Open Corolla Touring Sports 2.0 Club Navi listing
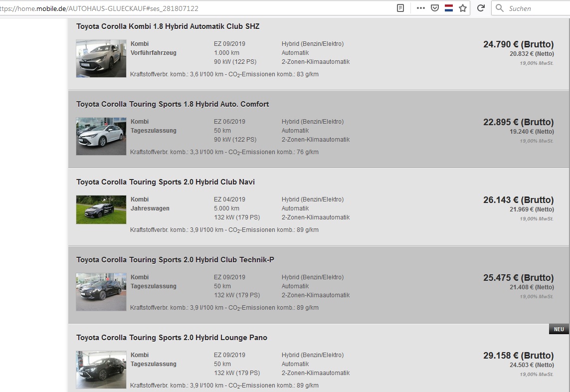 166,182
